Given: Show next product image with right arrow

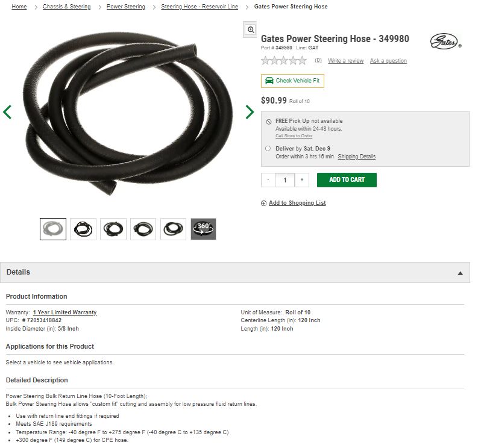Looking at the screenshot, I should (250, 112).
